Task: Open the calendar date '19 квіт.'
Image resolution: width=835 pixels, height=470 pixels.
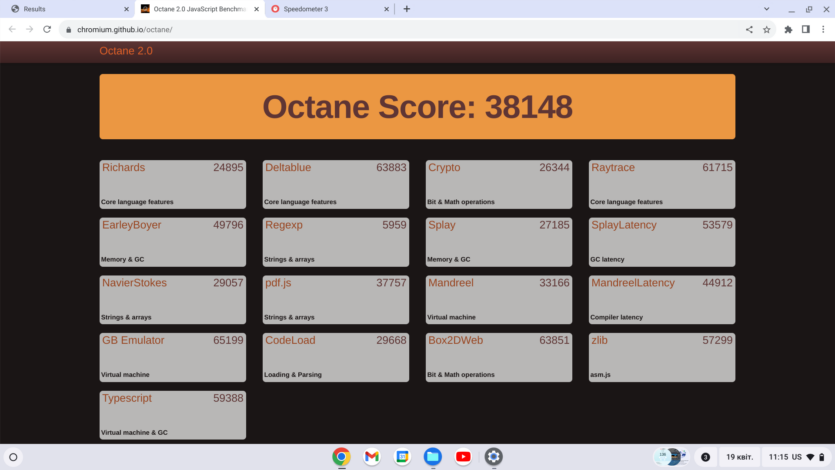Action: [740, 457]
